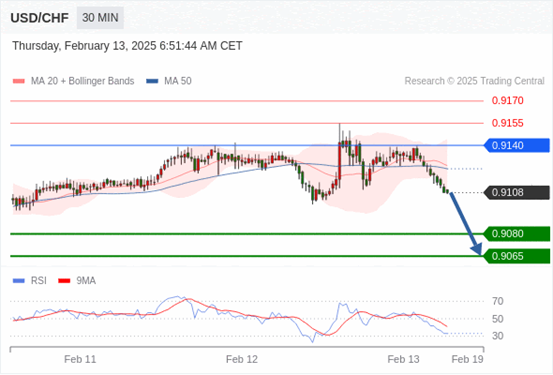
Task: Select the 0.9170 resistance level label
Action: [508, 101]
